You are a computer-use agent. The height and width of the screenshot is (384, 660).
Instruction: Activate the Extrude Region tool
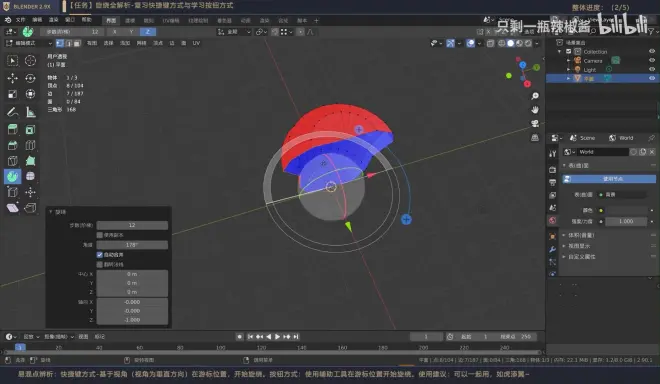pos(12,129)
